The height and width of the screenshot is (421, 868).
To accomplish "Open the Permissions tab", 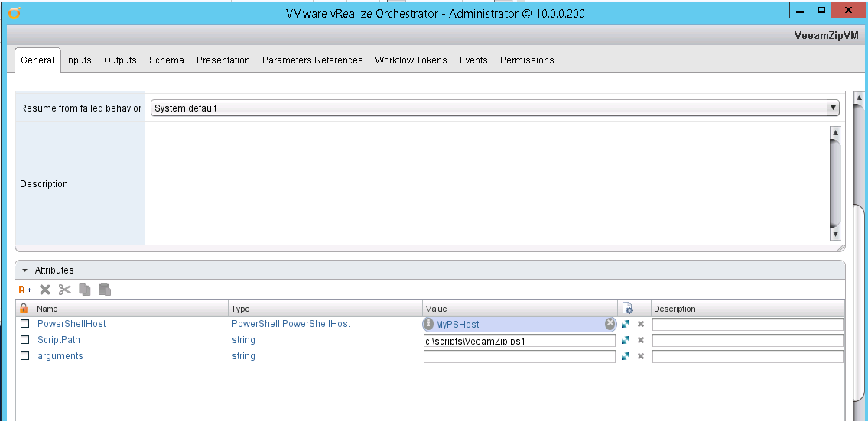I will [527, 60].
